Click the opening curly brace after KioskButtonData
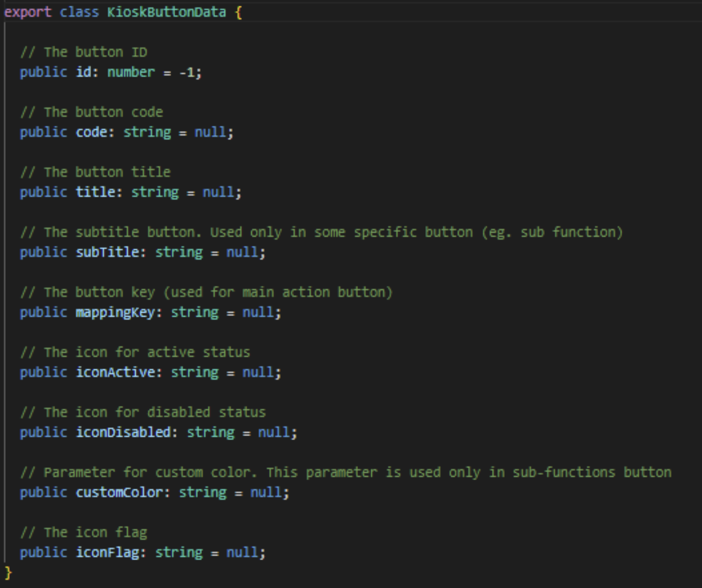 tap(238, 12)
